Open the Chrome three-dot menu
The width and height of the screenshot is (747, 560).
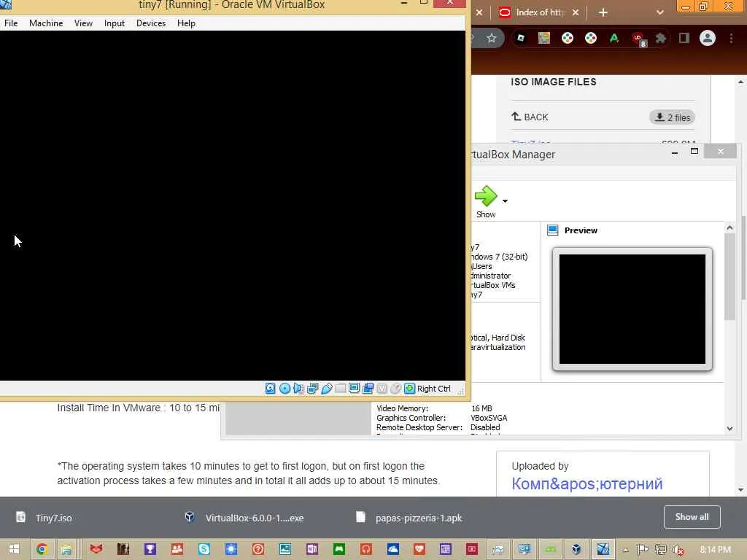(731, 38)
